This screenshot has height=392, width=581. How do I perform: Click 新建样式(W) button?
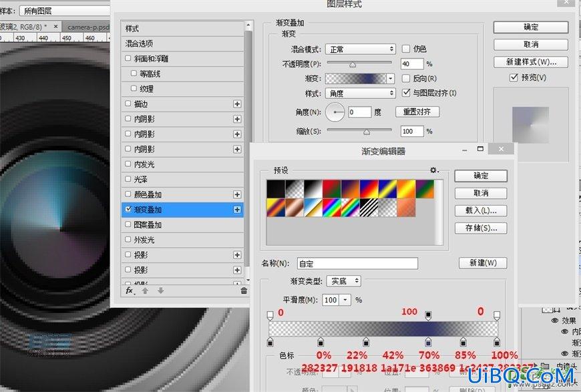531,62
